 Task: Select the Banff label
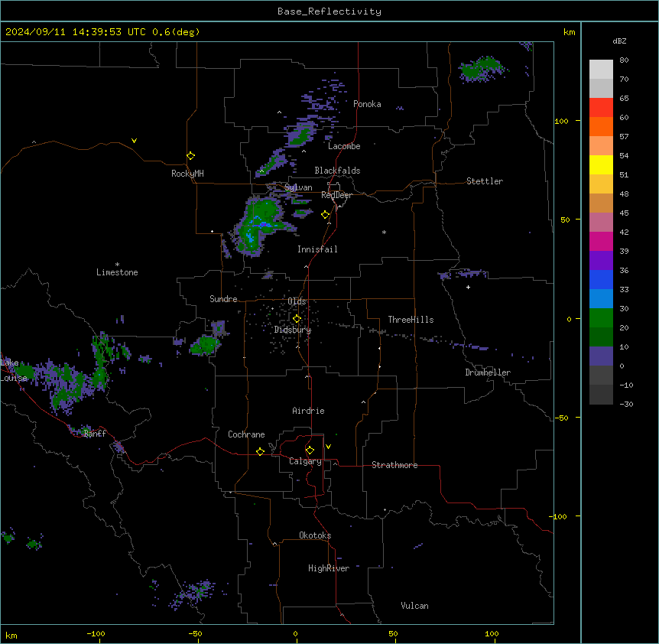(95, 434)
